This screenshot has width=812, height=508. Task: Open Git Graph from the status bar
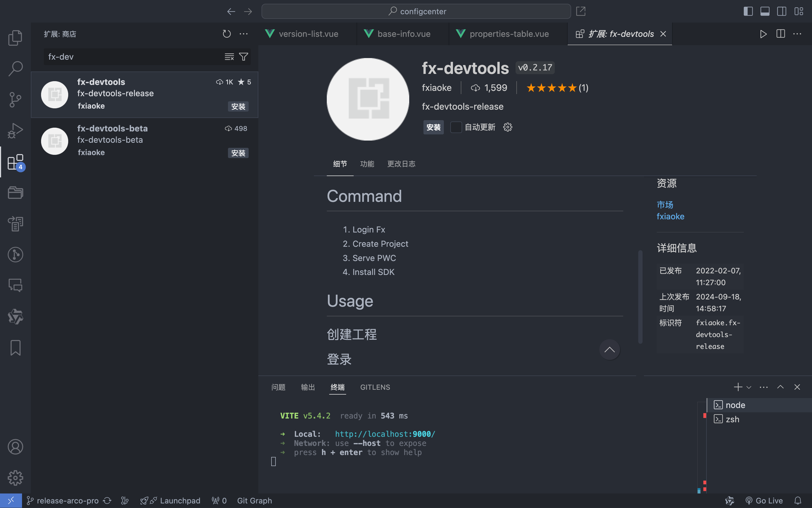tap(254, 500)
